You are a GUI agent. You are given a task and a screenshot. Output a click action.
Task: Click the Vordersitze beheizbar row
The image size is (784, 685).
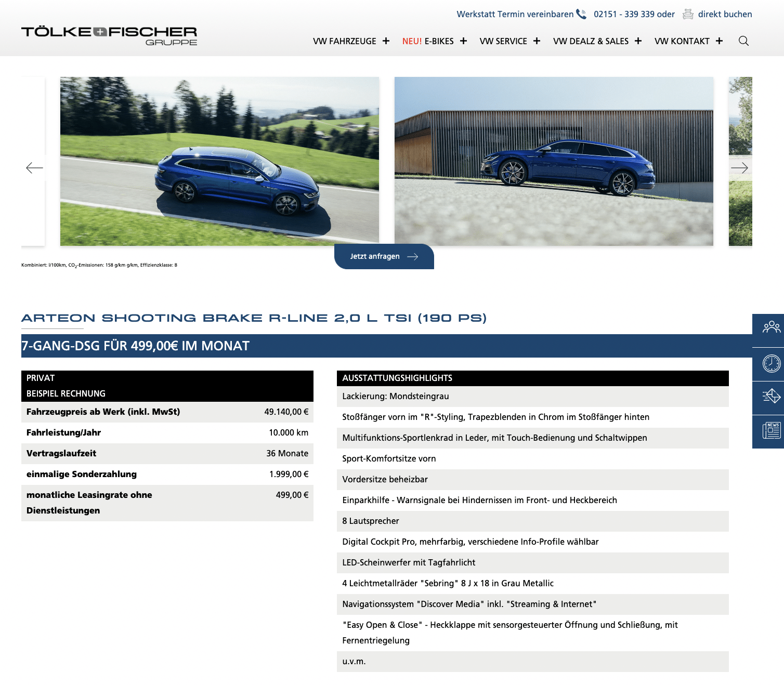(533, 480)
